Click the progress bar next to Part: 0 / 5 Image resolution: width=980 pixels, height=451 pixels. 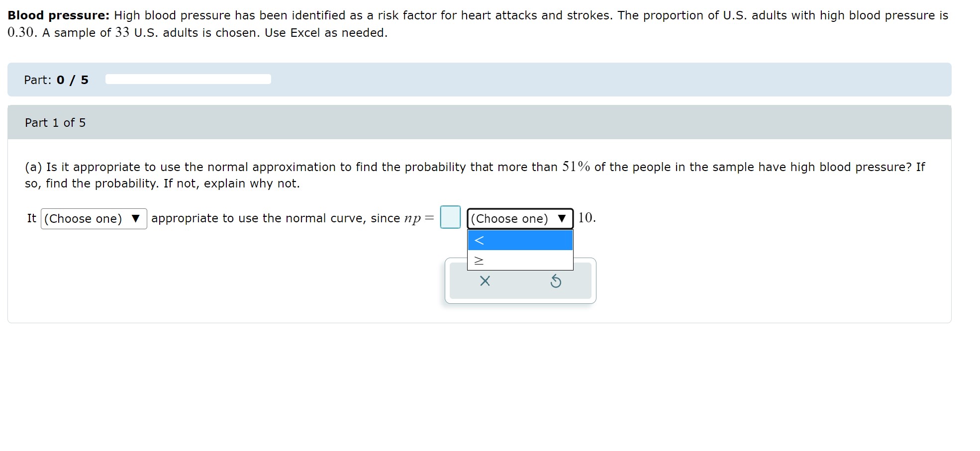click(188, 79)
